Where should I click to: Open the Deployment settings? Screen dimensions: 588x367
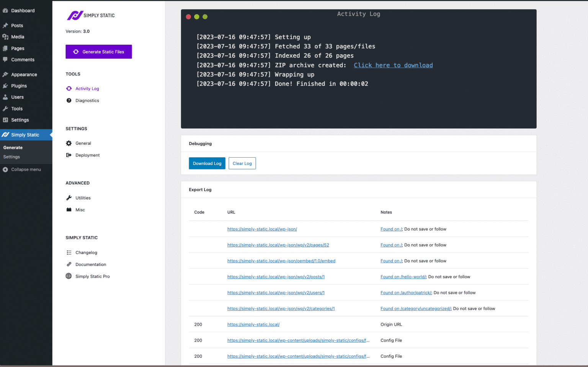(x=87, y=155)
